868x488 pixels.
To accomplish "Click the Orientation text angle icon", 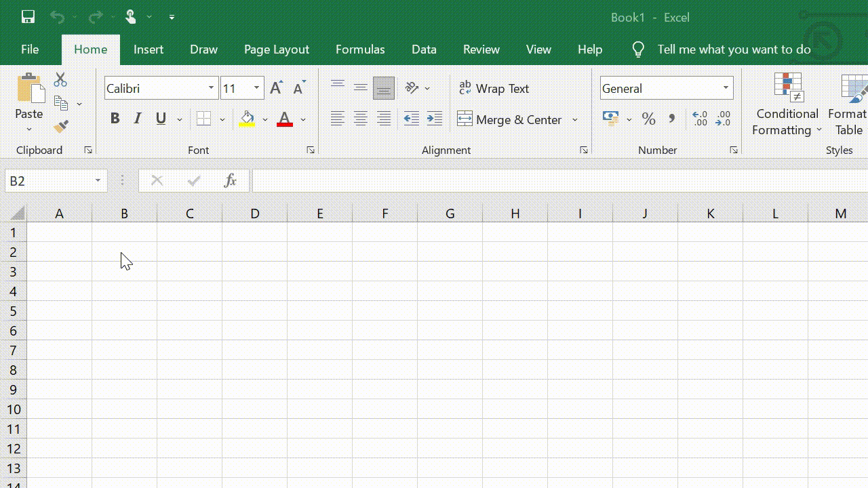I will pyautogui.click(x=412, y=88).
